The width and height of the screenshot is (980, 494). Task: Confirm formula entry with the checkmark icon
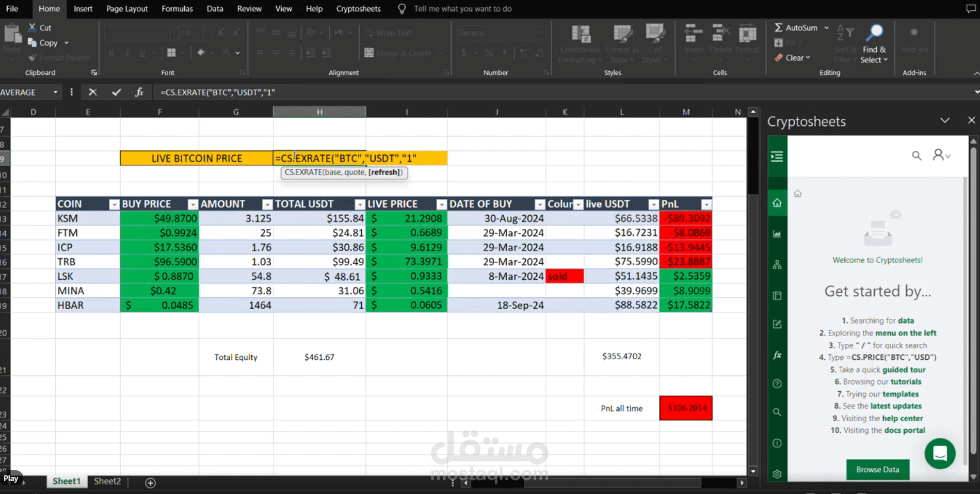[x=116, y=92]
